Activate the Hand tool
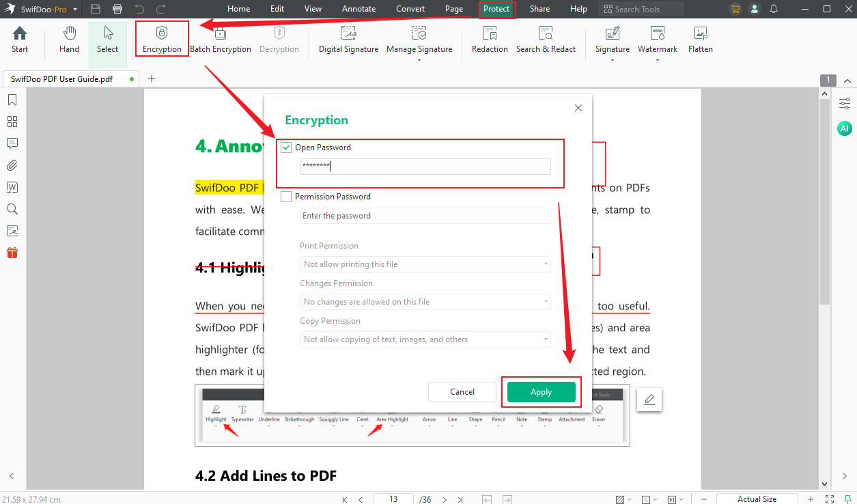The image size is (857, 504). [70, 40]
